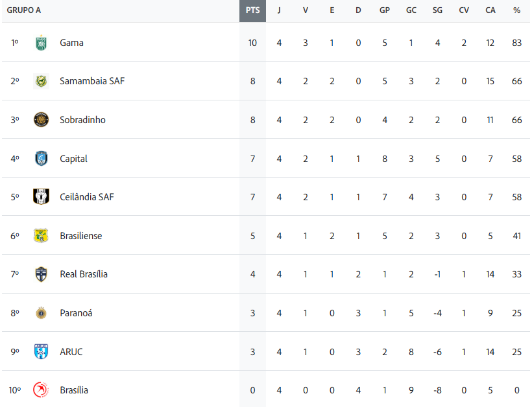Click the Samambaia SAF team crest
Screen dimensions: 532x407
pyautogui.click(x=41, y=81)
